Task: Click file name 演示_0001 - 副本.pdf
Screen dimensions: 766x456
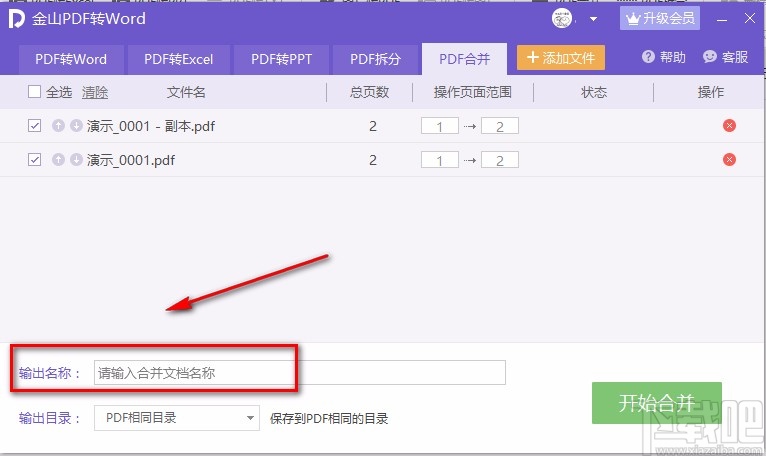Action: 151,126
